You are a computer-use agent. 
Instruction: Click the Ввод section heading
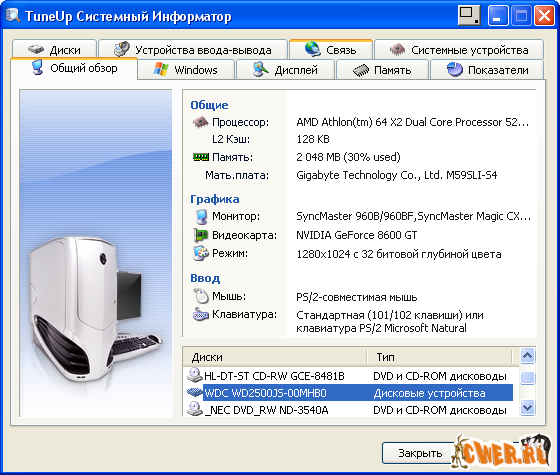coord(205,278)
